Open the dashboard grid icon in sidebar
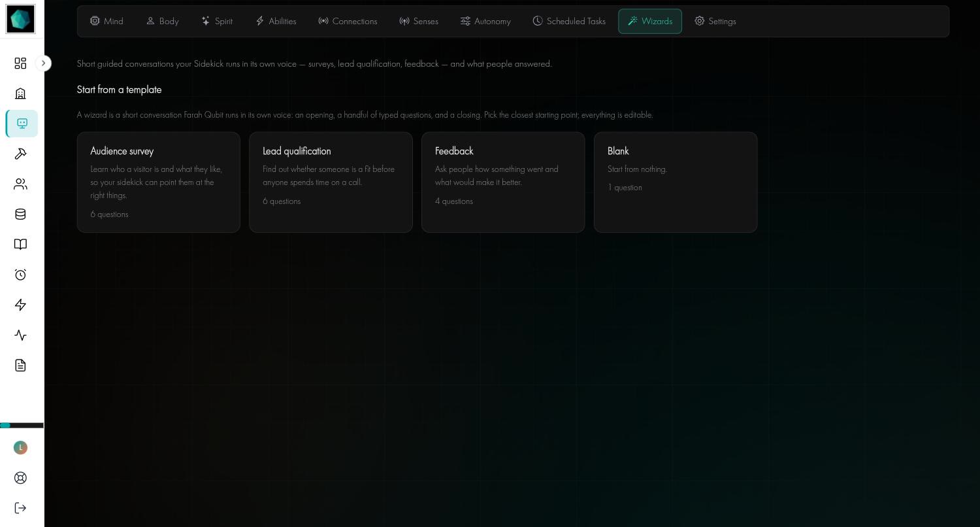Screen dimensions: 980x527 [20, 63]
